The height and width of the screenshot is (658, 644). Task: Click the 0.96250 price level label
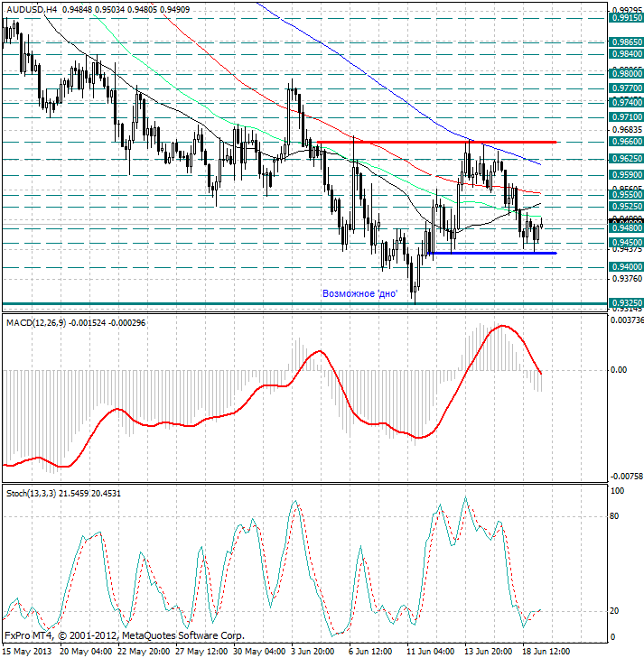click(626, 159)
